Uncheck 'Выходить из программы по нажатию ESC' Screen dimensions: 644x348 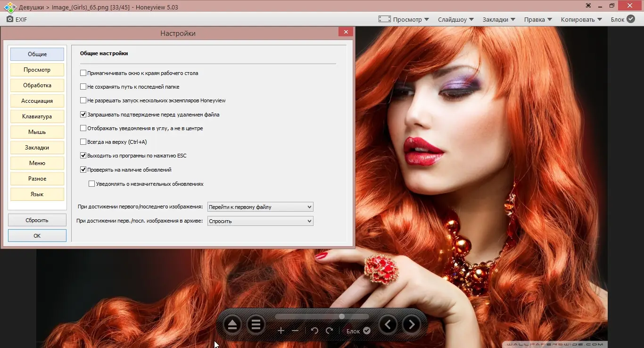pos(83,156)
